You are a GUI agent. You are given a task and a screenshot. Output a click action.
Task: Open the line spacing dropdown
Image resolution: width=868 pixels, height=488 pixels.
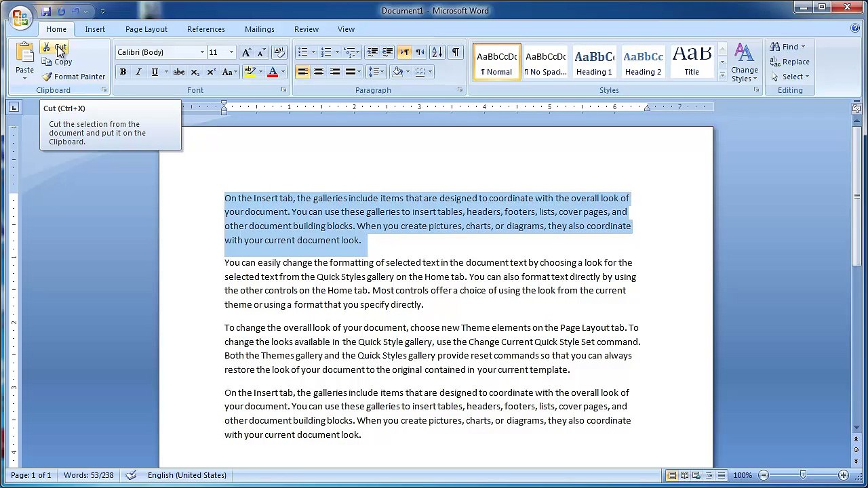(375, 72)
